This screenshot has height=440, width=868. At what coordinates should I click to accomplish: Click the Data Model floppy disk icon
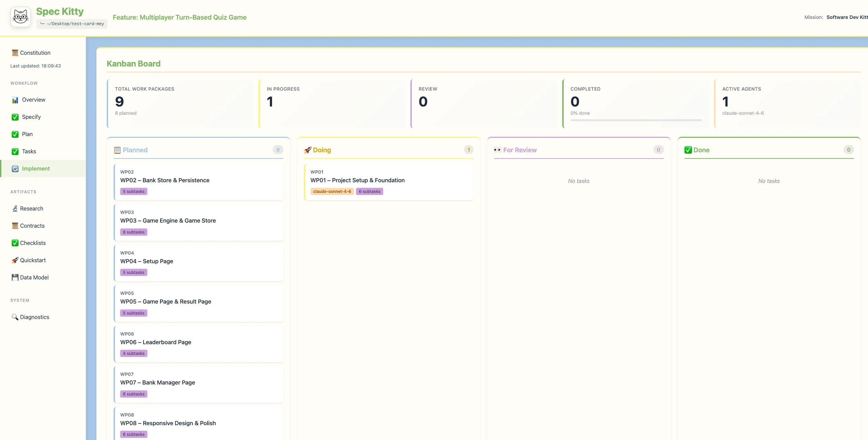pos(15,278)
